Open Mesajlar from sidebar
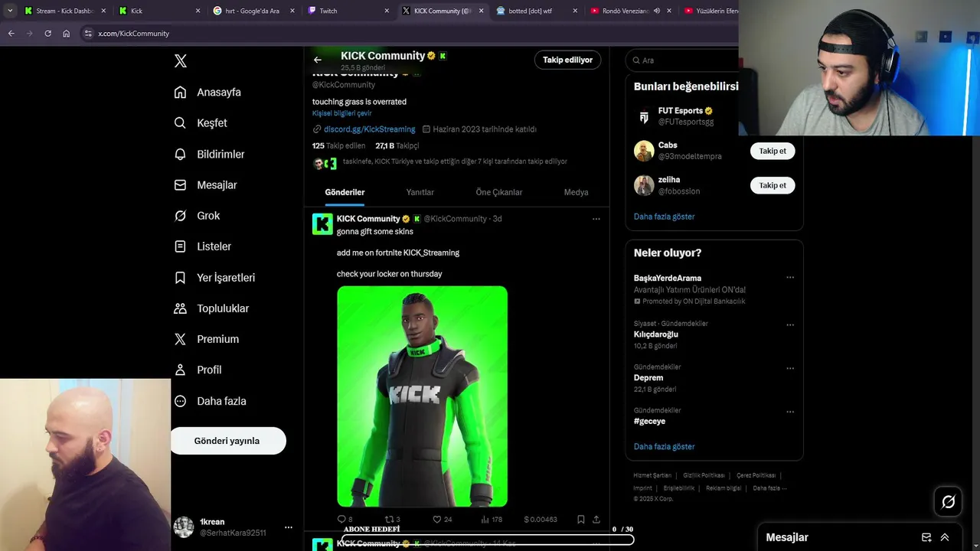This screenshot has width=980, height=551. tap(206, 184)
